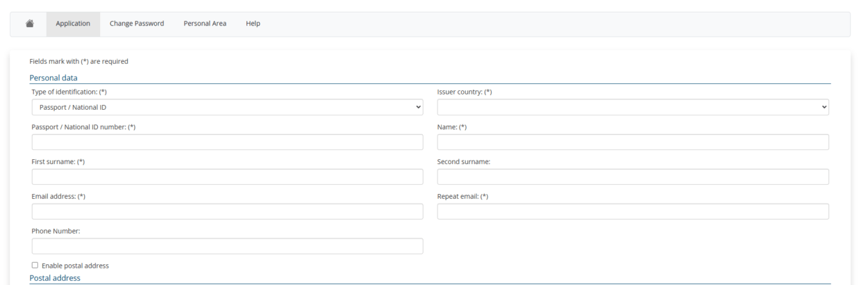Click into the Name text box
Screen dimensions: 868x285
click(633, 142)
